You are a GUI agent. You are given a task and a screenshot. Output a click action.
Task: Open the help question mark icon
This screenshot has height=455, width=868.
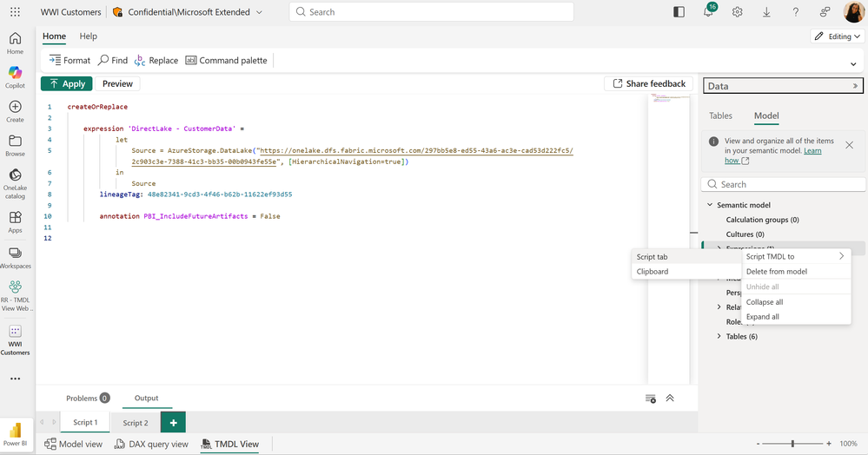pyautogui.click(x=796, y=11)
